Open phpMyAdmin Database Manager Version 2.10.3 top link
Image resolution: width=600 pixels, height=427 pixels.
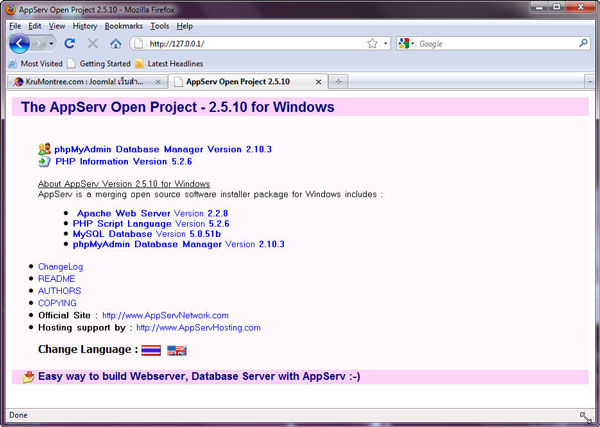(163, 149)
